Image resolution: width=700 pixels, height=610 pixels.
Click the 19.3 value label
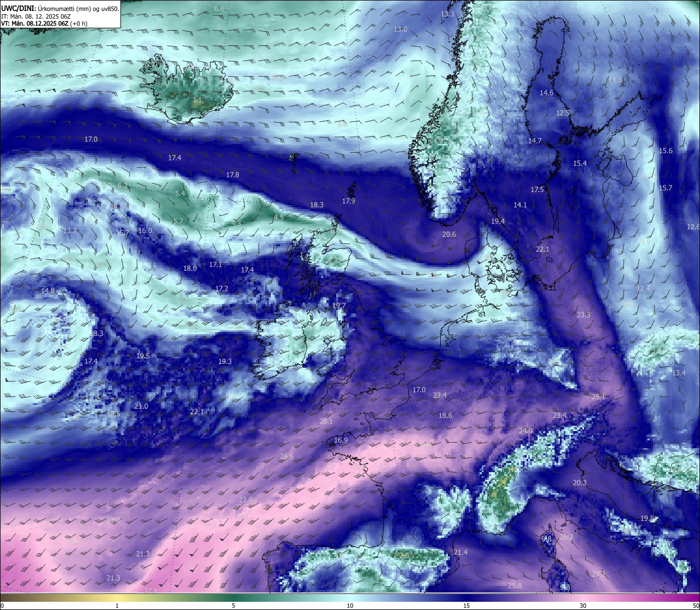click(225, 361)
